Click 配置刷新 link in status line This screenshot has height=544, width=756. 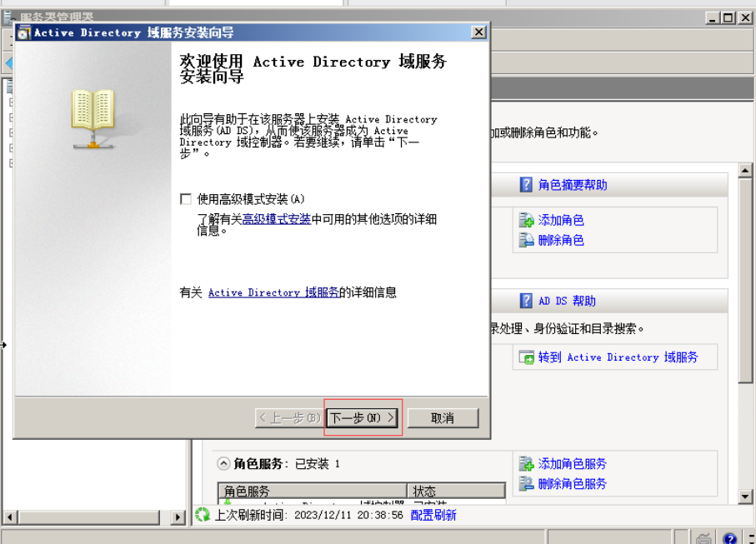pyautogui.click(x=433, y=515)
